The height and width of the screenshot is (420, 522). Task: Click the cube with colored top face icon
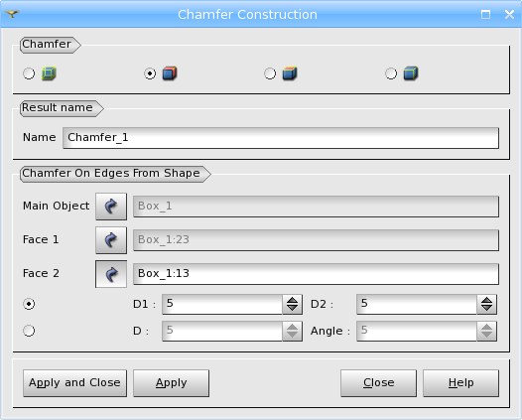pos(290,73)
